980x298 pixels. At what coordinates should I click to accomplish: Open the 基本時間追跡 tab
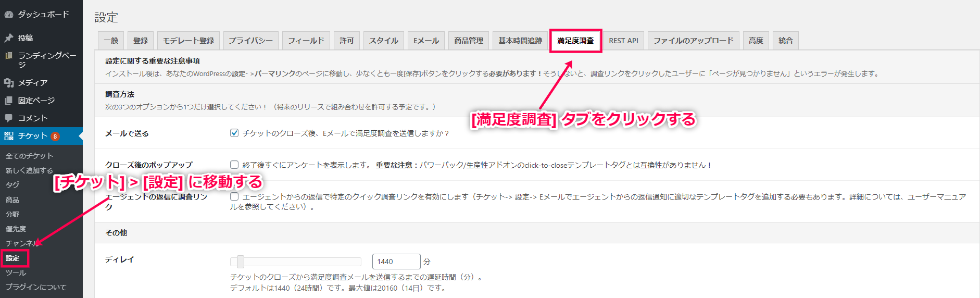click(x=520, y=41)
